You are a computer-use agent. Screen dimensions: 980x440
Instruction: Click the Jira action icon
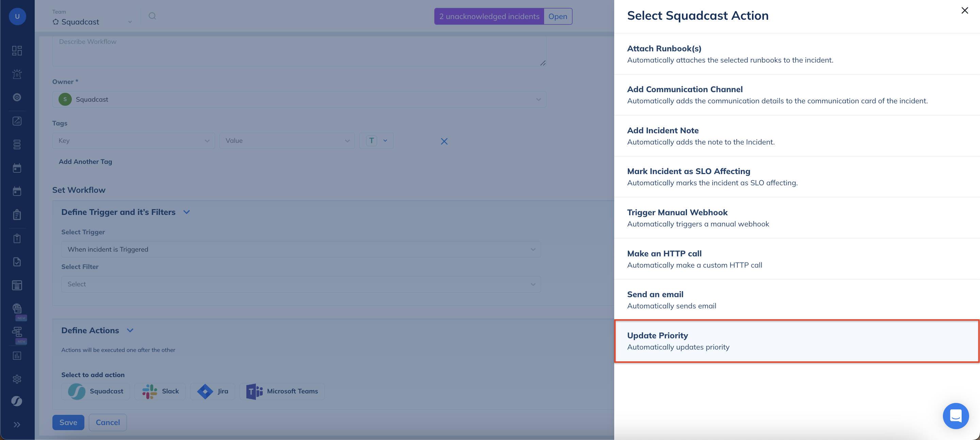click(205, 391)
